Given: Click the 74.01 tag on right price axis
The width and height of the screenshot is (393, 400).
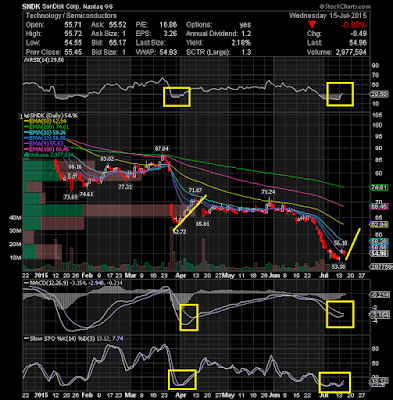Looking at the screenshot, I should tap(378, 188).
